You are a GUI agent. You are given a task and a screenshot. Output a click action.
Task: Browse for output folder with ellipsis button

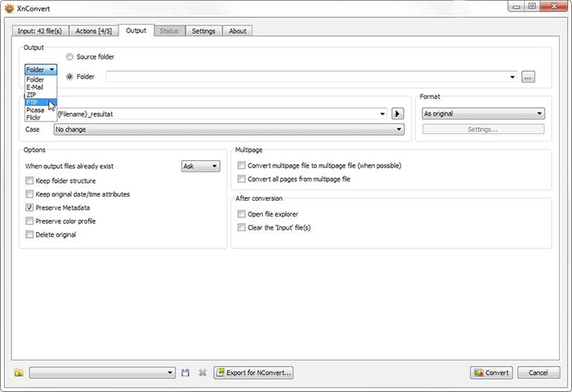click(x=528, y=77)
